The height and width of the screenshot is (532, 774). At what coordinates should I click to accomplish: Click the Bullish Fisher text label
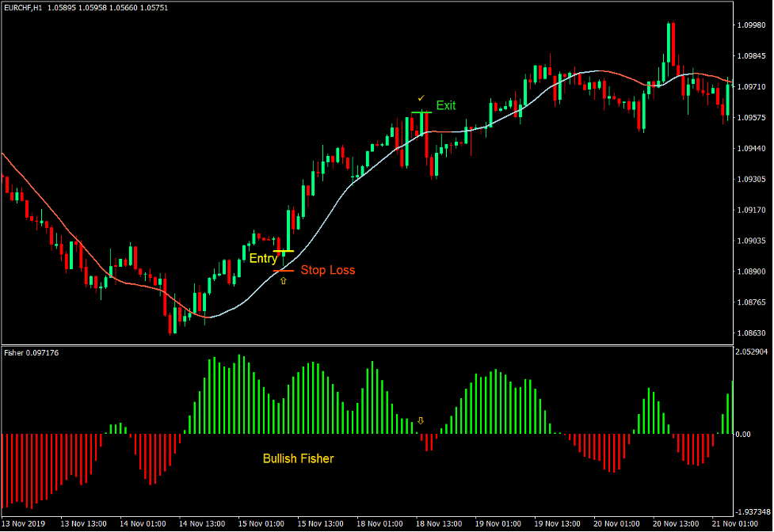point(298,458)
